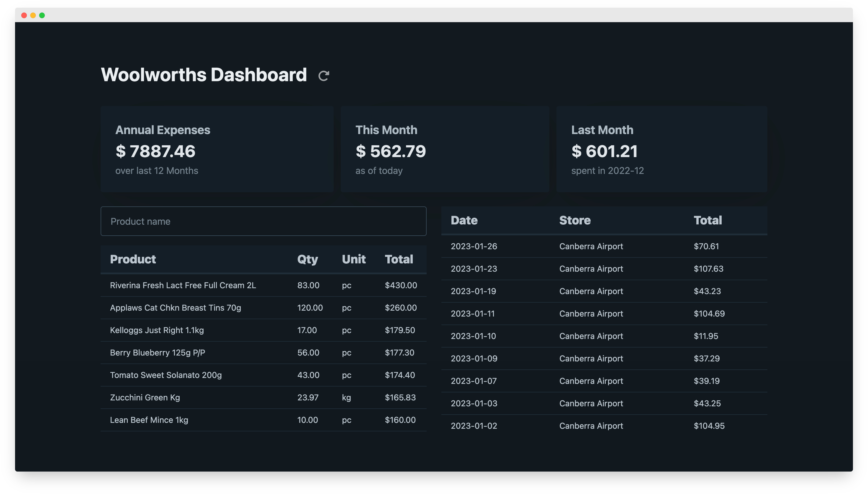This screenshot has height=494, width=868.
Task: Click the Product column header
Action: 133,259
